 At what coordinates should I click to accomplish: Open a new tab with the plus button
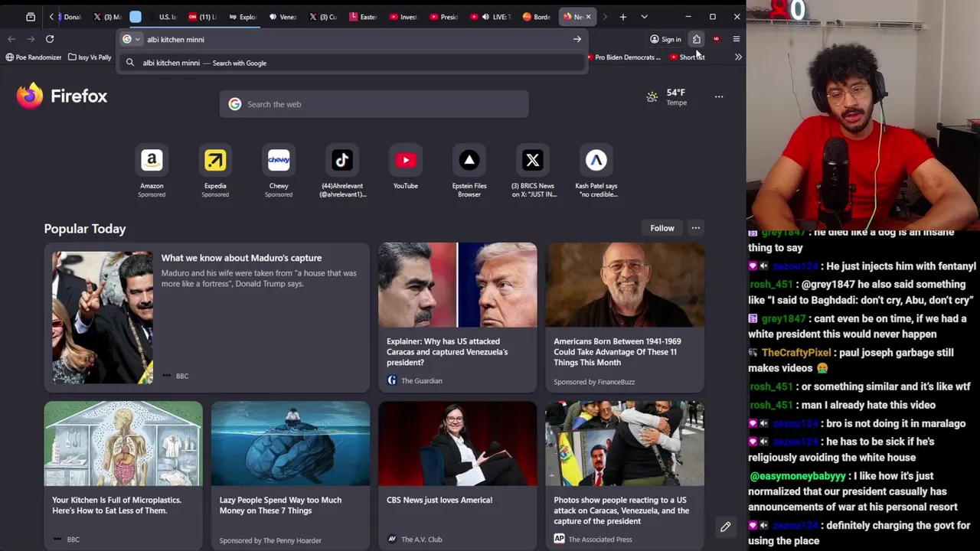click(622, 16)
